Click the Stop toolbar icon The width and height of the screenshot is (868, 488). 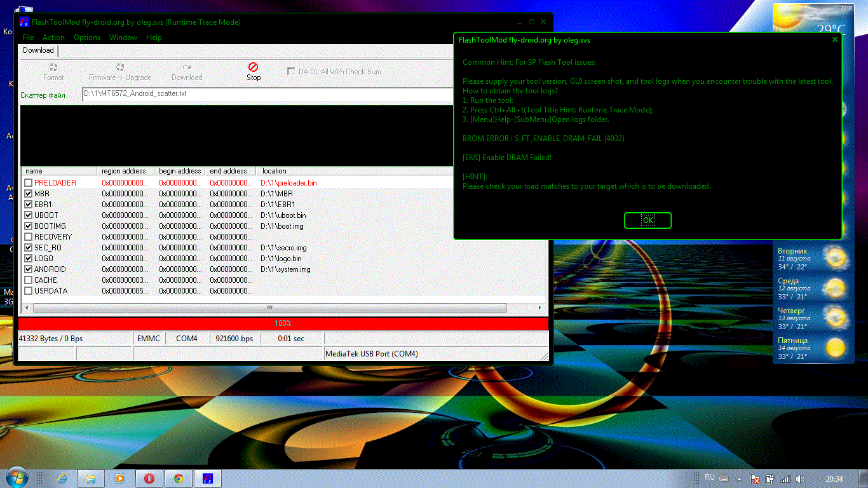coord(254,67)
